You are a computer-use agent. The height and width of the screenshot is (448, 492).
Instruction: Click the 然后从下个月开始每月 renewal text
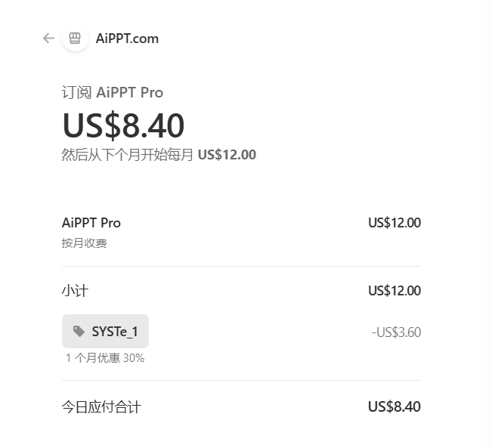tap(127, 155)
